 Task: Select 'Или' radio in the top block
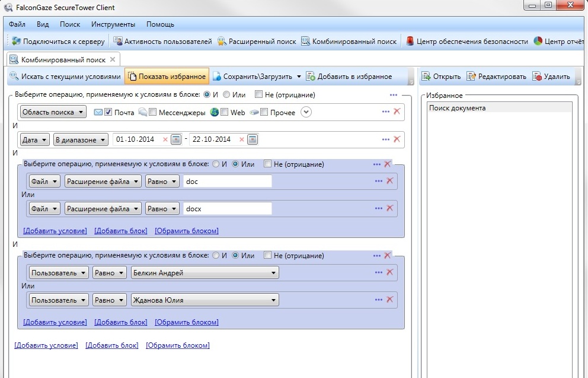tap(226, 94)
